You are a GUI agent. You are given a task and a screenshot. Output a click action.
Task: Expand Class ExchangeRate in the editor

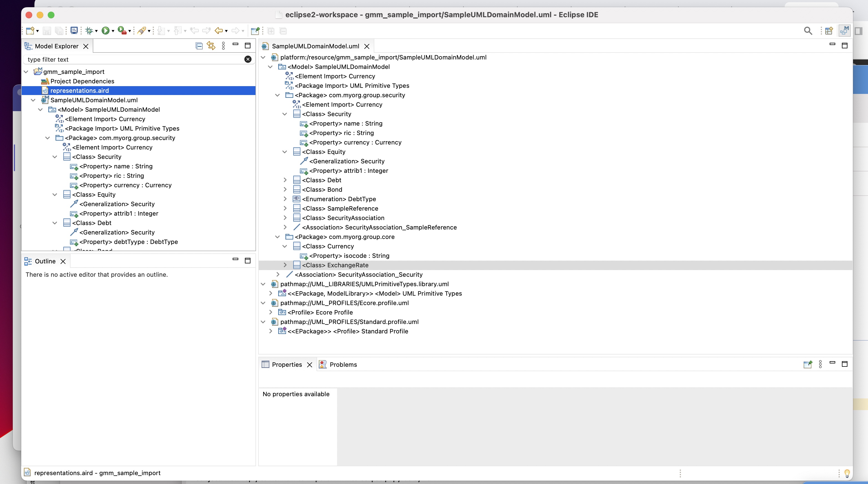pos(285,265)
